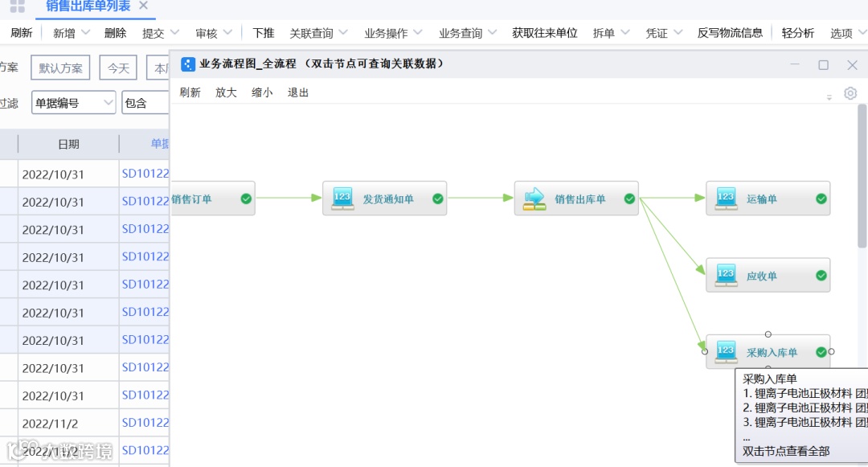Click the 发货通知单 node icon
Screen dimensions: 868x467
tap(342, 198)
